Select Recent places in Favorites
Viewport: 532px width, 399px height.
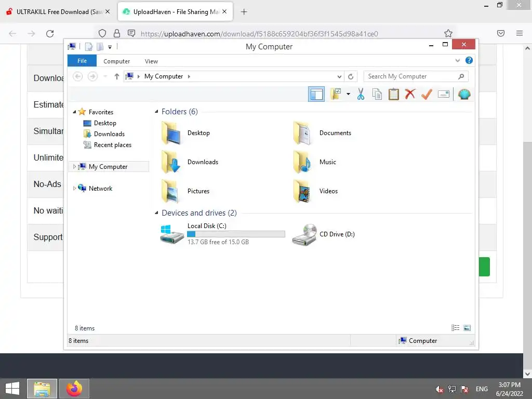[112, 145]
